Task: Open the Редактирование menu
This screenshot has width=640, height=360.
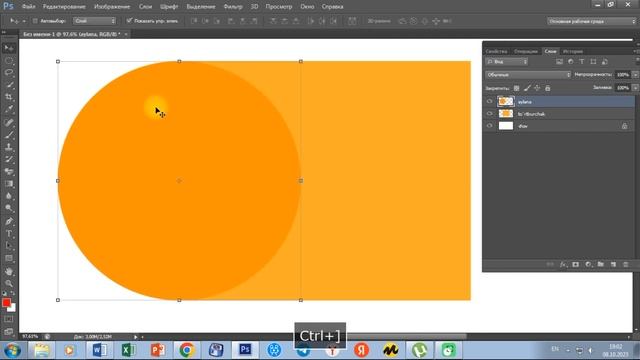Action: (64, 7)
